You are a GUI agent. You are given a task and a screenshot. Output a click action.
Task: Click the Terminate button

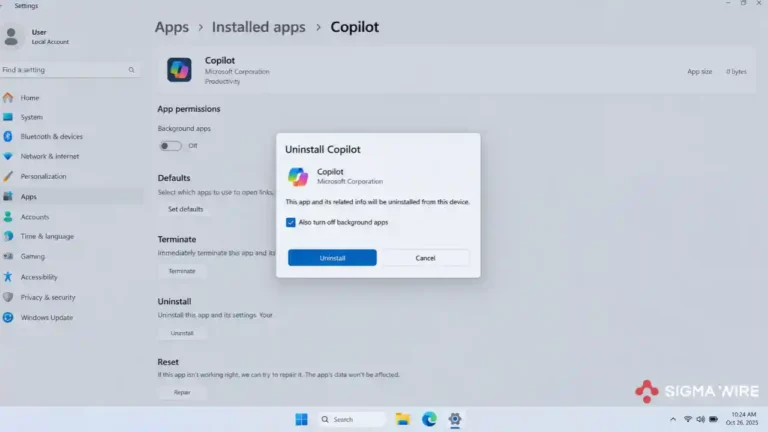[x=182, y=271]
